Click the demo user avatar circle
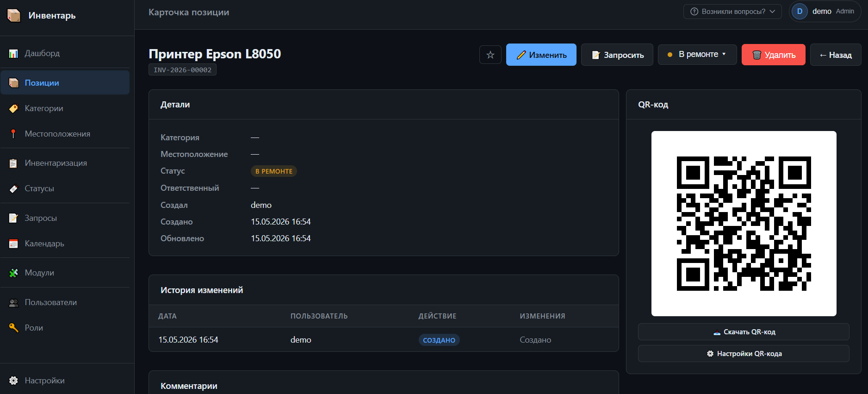Viewport: 868px width, 394px height. tap(800, 11)
